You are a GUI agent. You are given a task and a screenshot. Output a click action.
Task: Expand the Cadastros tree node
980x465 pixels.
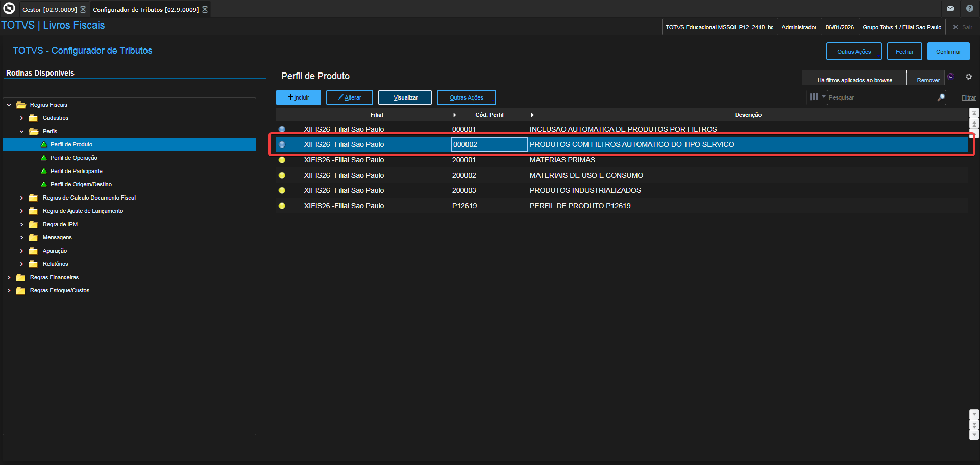(21, 118)
